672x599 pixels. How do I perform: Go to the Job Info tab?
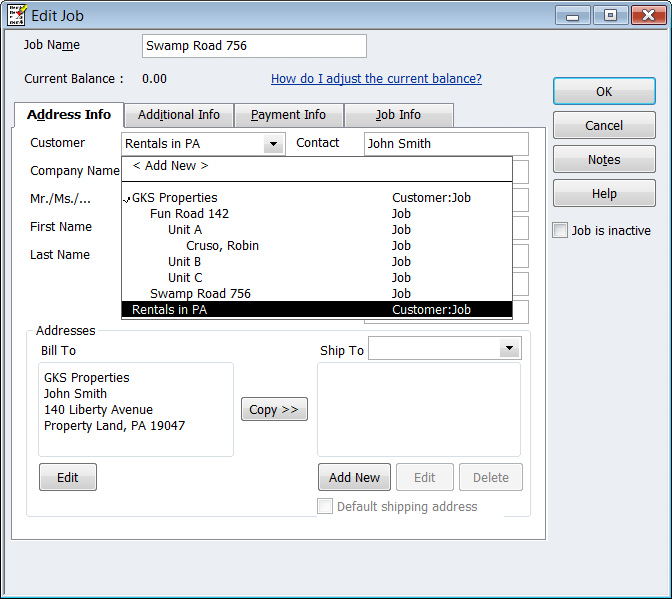(x=398, y=115)
